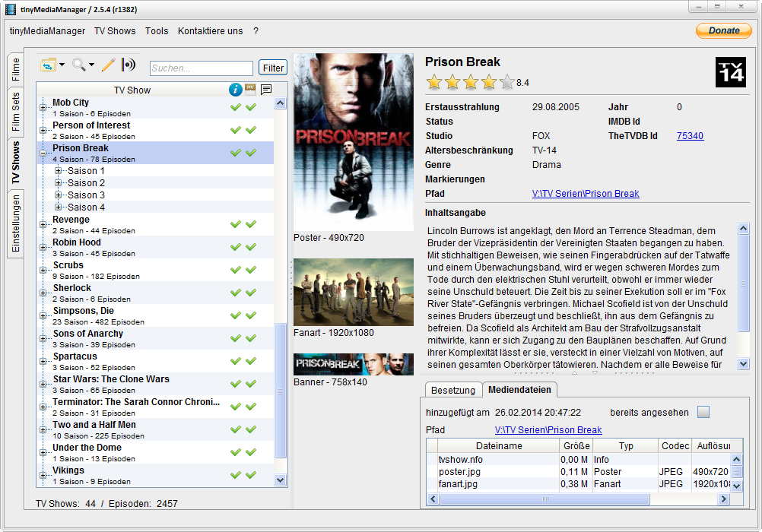Click the images checkmark in Simpsons, Die row

[251, 316]
